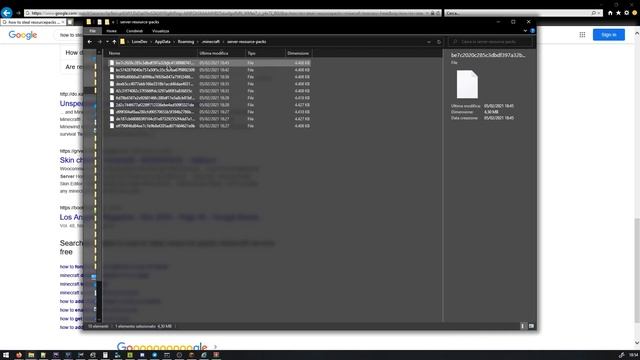Click the Google page scrollbar thumb
640x360 pixels.
tap(637, 271)
